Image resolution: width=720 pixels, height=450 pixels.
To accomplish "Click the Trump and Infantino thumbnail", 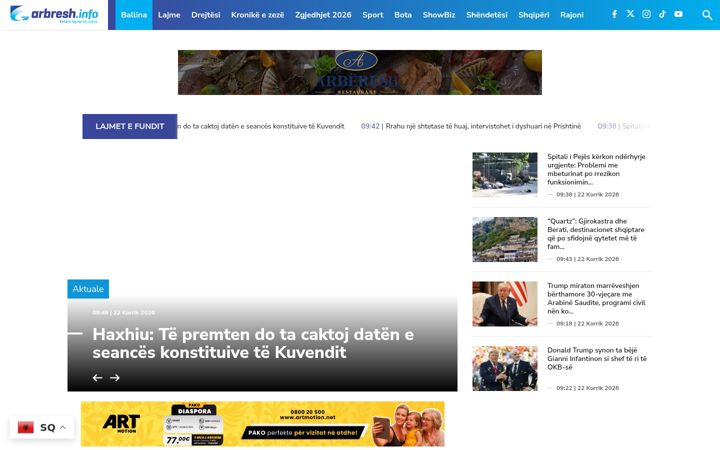I will pos(505,368).
